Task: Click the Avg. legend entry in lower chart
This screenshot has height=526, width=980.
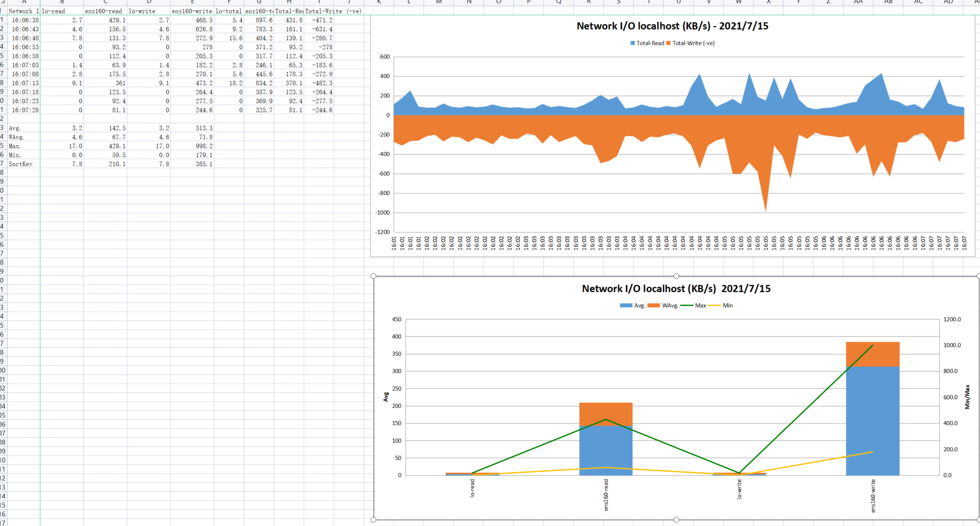Action: [639, 305]
